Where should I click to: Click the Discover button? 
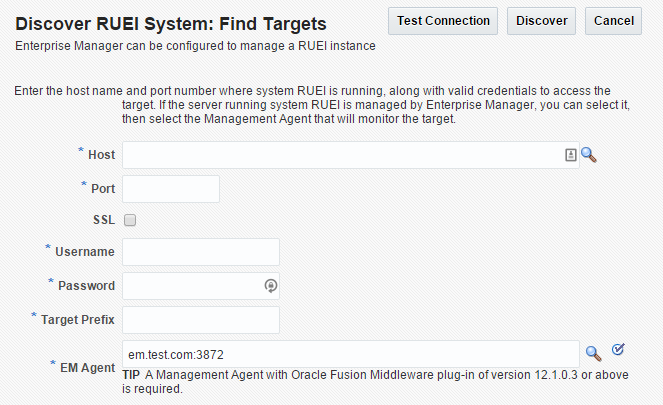click(541, 21)
